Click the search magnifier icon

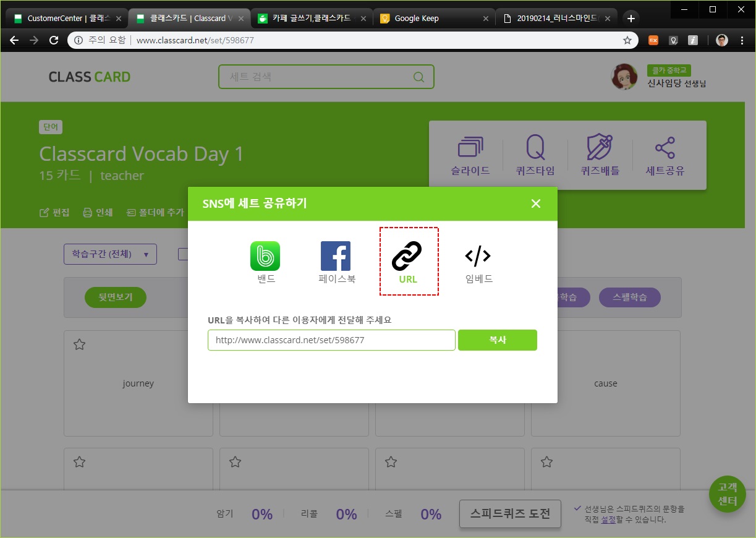(x=418, y=77)
